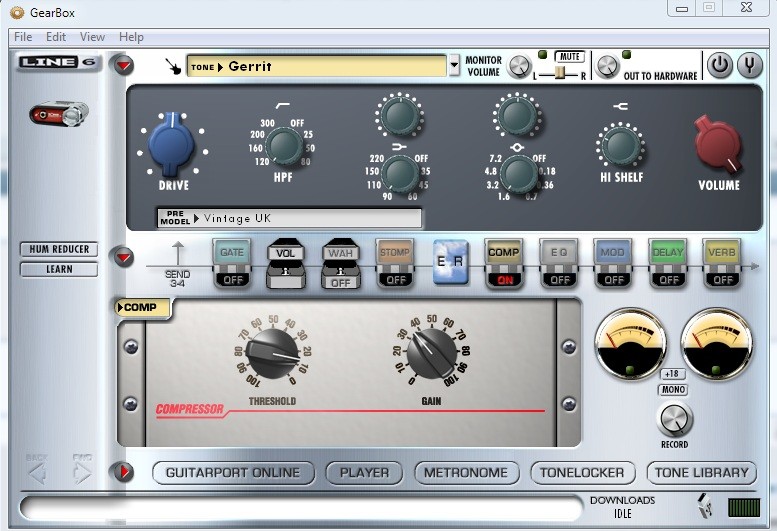Click the monitor pan L-R slider
The width and height of the screenshot is (777, 531).
(x=559, y=74)
